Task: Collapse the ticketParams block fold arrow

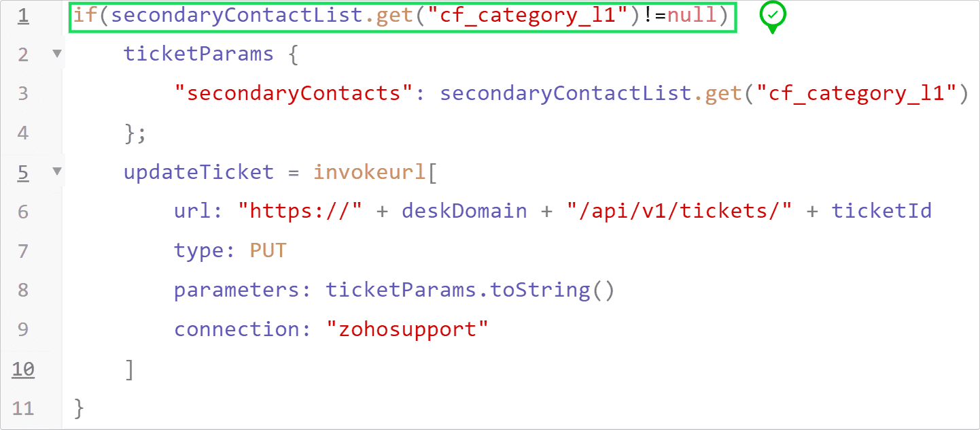Action: [57, 53]
